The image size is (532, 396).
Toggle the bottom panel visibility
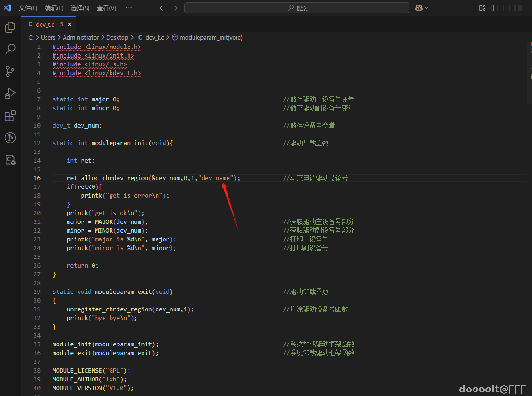(x=506, y=8)
